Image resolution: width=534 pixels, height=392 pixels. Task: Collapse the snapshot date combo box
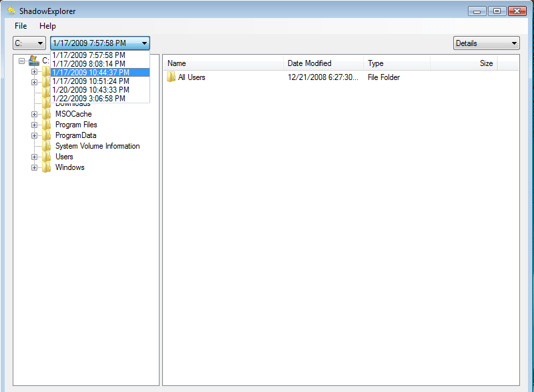click(x=144, y=43)
